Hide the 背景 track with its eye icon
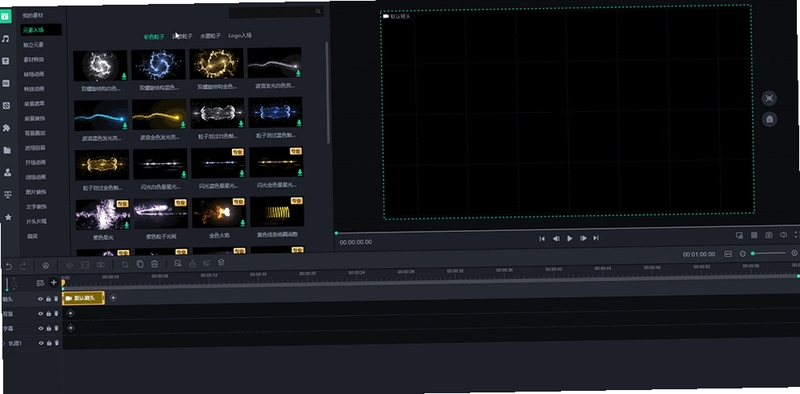Screen dimensions: 800x394 (40, 314)
